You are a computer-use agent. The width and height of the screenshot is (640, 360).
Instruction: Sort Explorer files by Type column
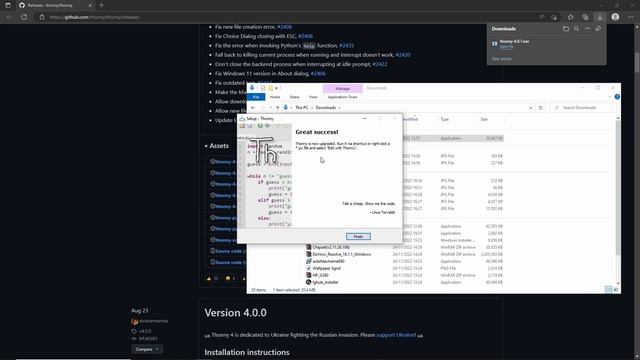point(444,119)
